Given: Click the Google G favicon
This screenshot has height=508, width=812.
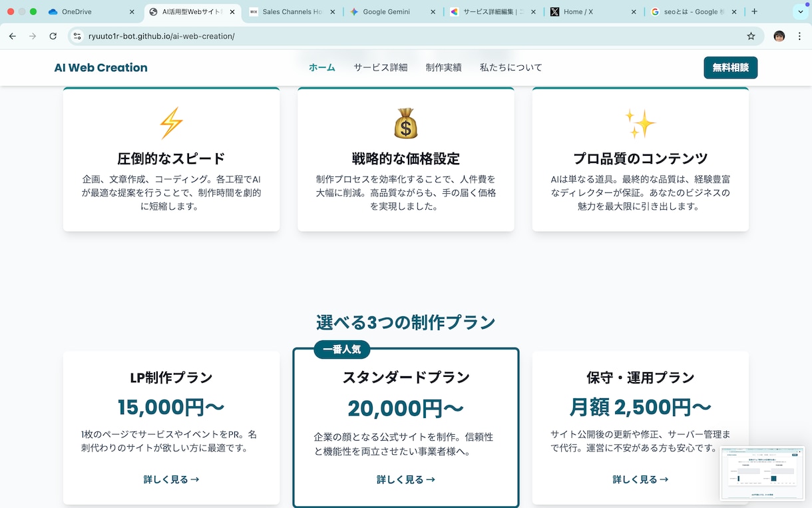Looking at the screenshot, I should [656, 12].
